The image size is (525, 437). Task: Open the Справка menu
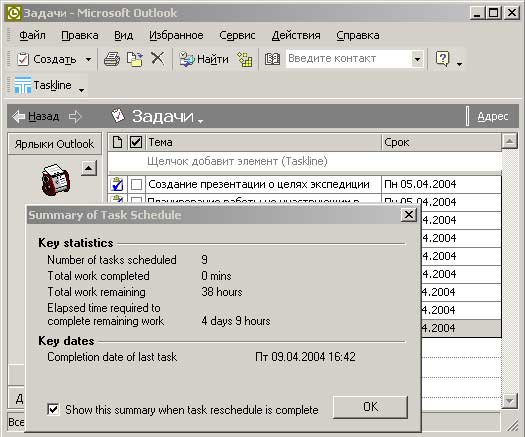coord(358,35)
